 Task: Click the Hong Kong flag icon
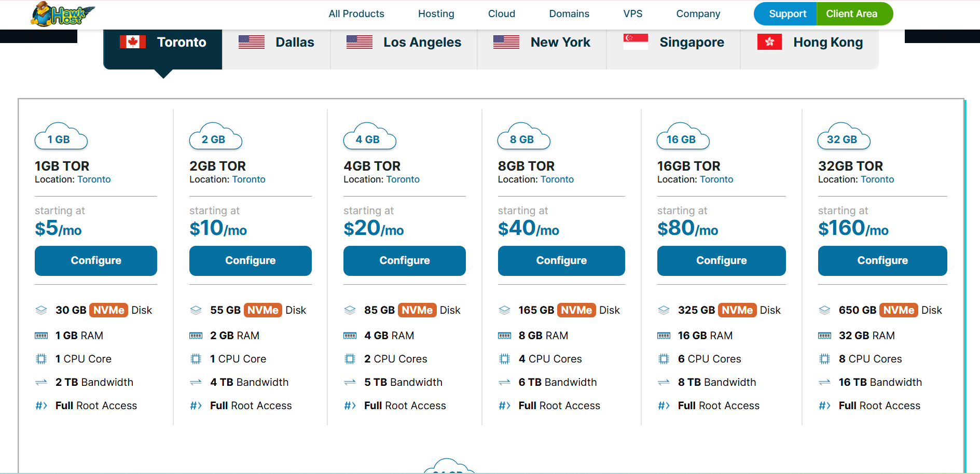769,42
